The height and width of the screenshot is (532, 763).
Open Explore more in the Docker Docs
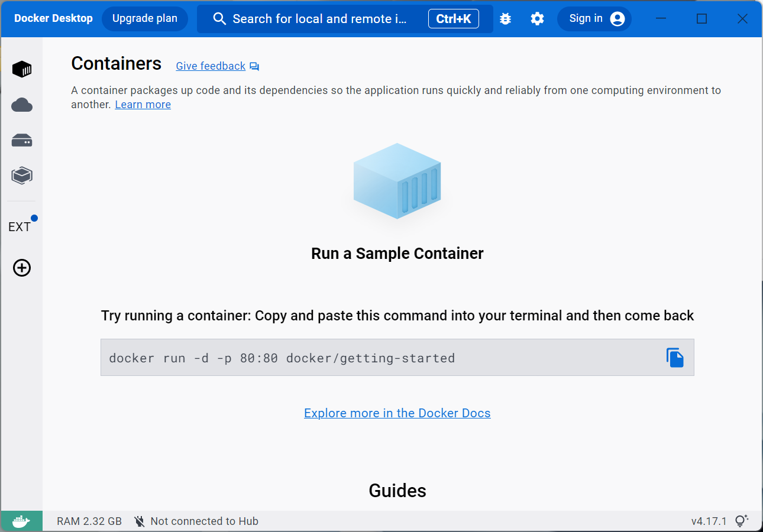pos(397,413)
